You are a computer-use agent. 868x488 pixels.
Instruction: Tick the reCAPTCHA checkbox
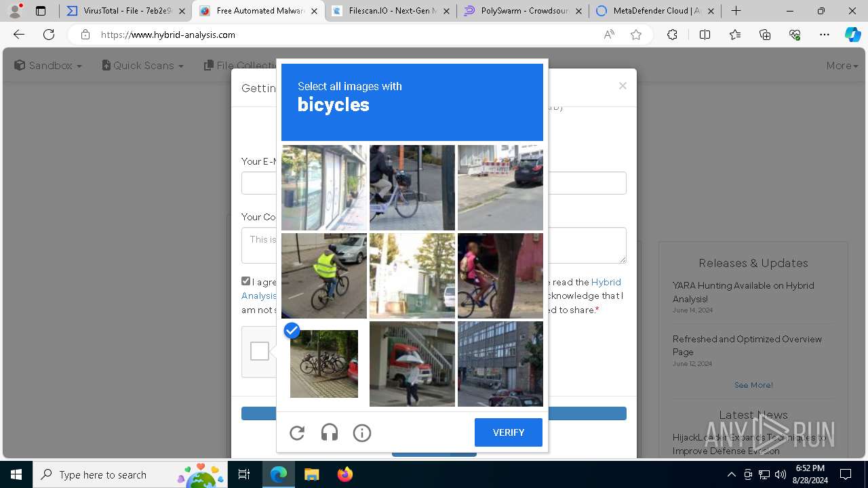click(260, 351)
